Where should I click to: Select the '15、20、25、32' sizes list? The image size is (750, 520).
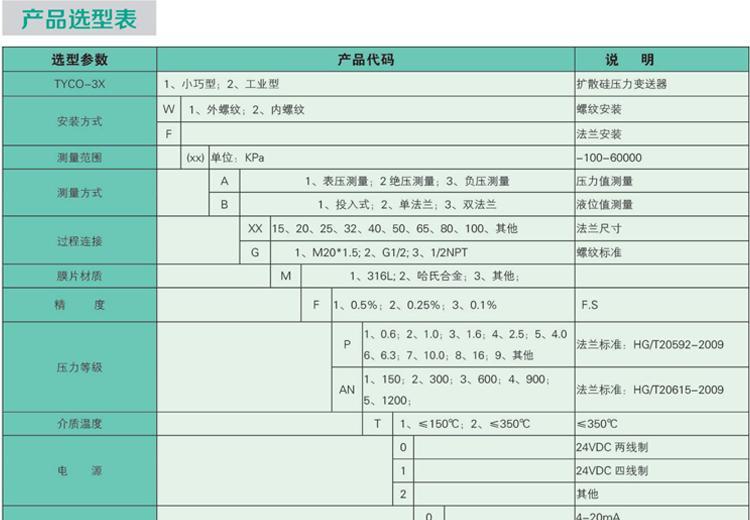tap(395, 229)
